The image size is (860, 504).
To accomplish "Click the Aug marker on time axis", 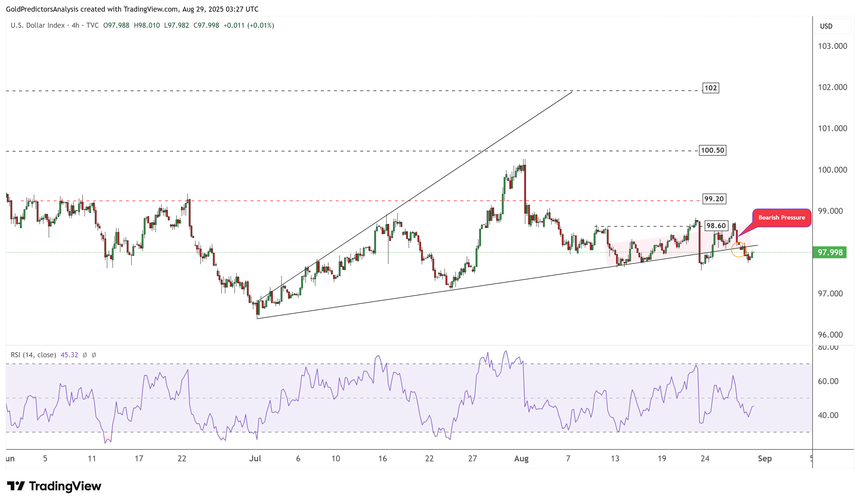I will click(521, 458).
